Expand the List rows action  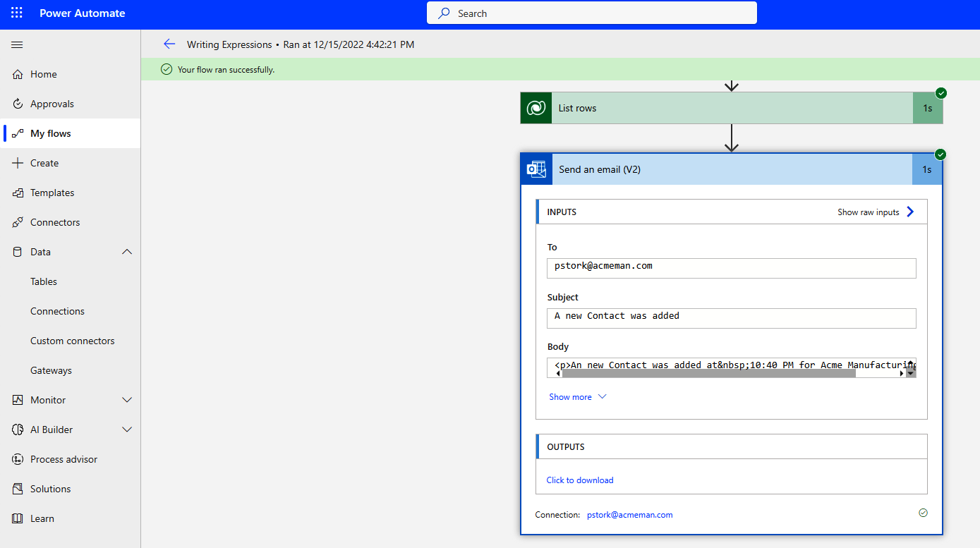click(x=732, y=108)
